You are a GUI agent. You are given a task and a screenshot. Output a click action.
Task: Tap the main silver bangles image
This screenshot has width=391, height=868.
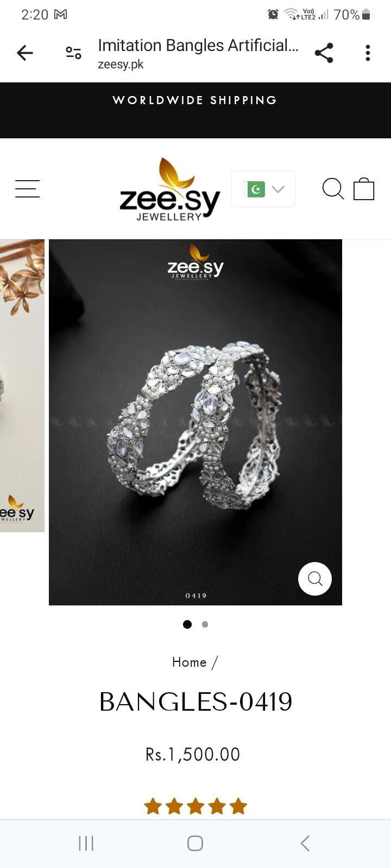195,422
